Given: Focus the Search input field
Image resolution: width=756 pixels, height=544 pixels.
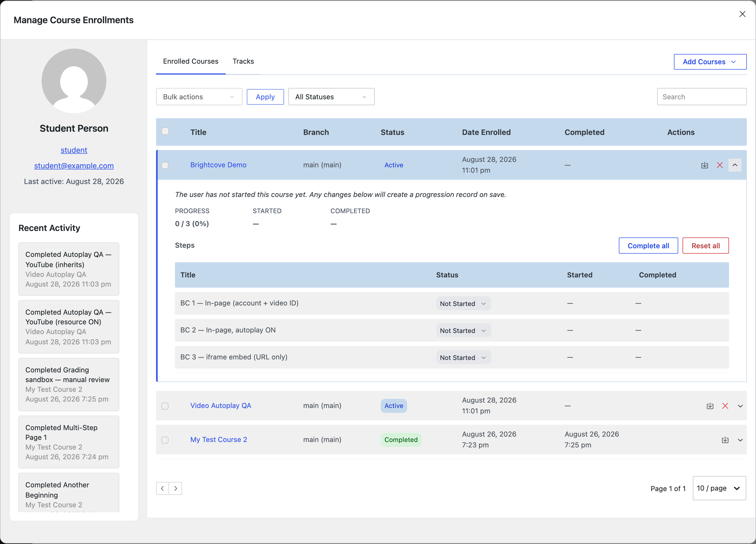Looking at the screenshot, I should pos(702,97).
